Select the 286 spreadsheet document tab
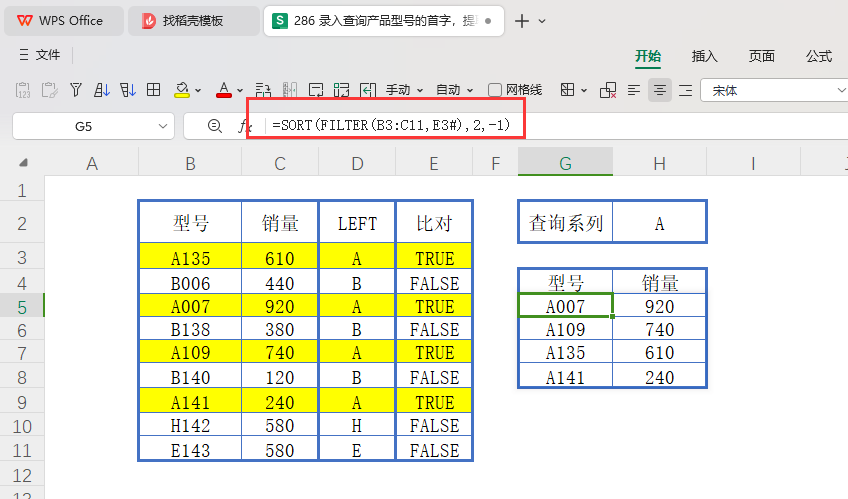 point(383,21)
